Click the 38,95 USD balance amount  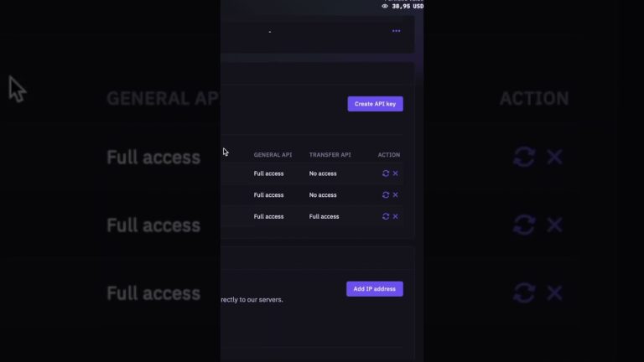point(408,6)
